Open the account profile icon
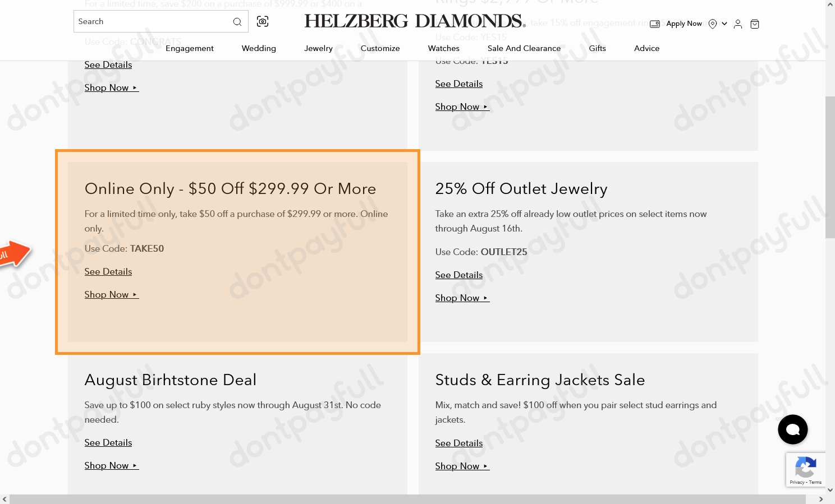This screenshot has height=504, width=835. (738, 24)
